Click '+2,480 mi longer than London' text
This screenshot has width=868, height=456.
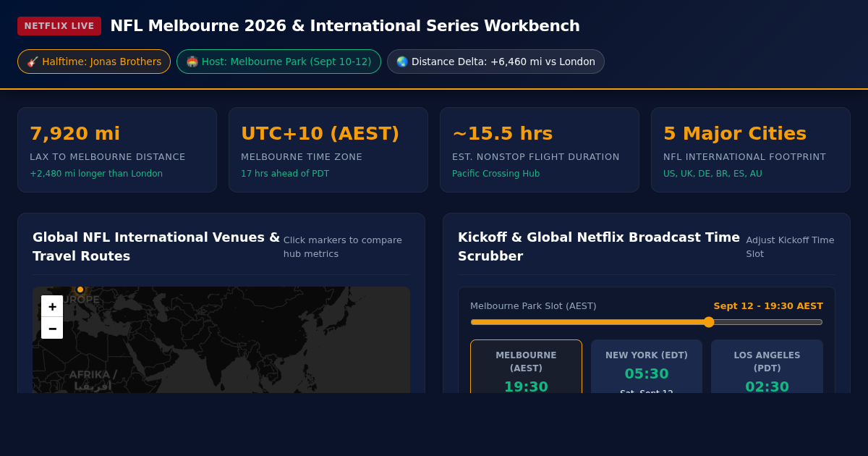(x=96, y=174)
